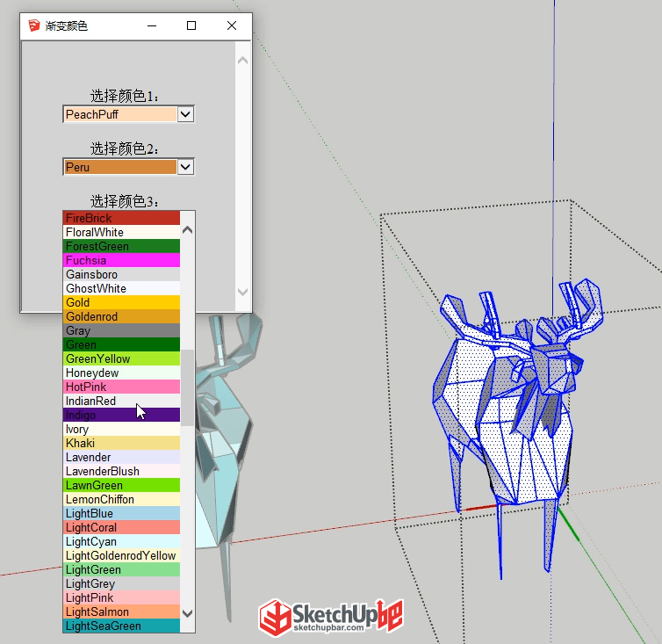Click the dialog's scroll-down arrow
The height and width of the screenshot is (644, 662).
[x=242, y=292]
